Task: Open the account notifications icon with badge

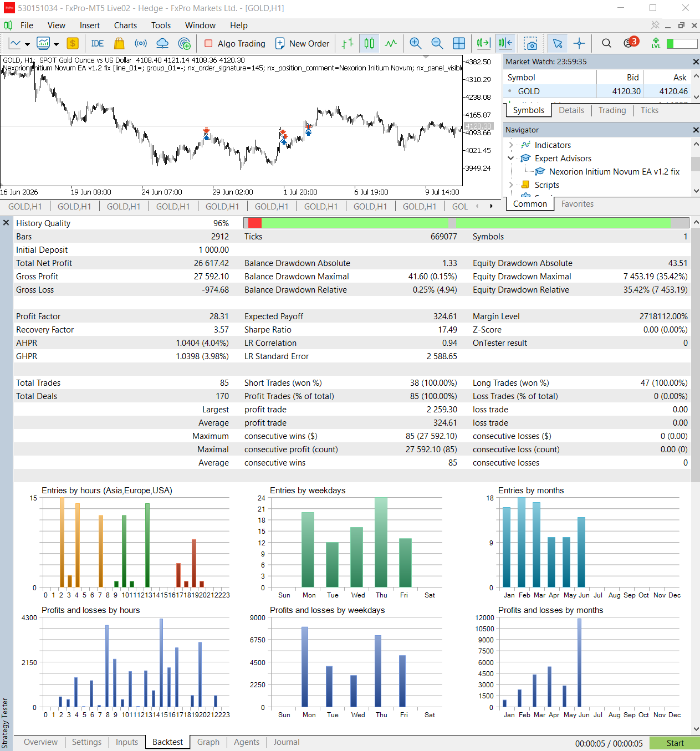Action: tap(631, 43)
